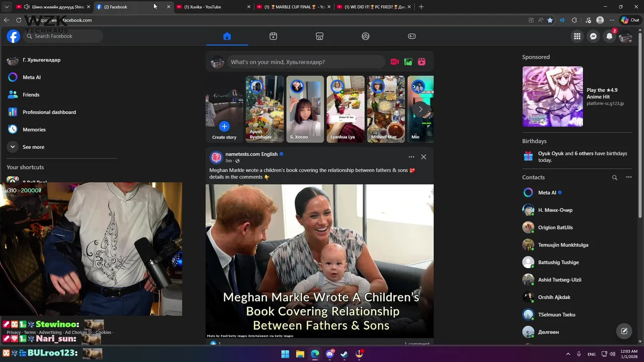Create a Reel post icon
The image size is (644, 362).
(x=422, y=62)
